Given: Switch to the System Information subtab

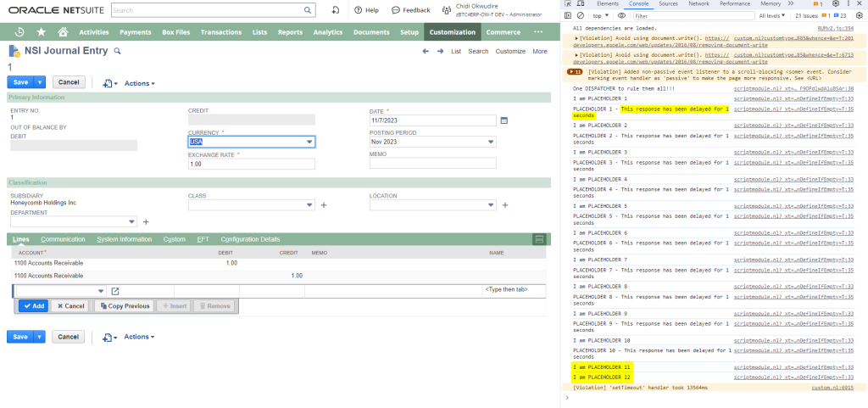Looking at the screenshot, I should 124,239.
